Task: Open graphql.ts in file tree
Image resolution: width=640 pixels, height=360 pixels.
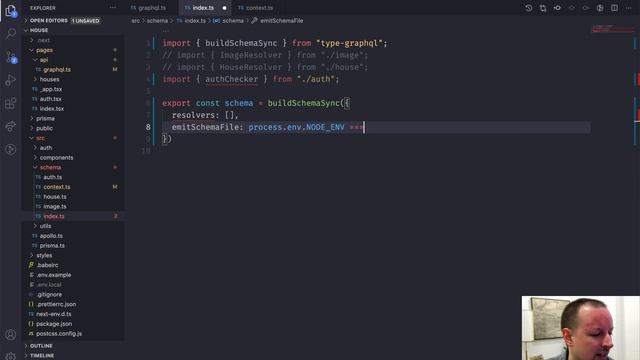Action: coord(57,69)
